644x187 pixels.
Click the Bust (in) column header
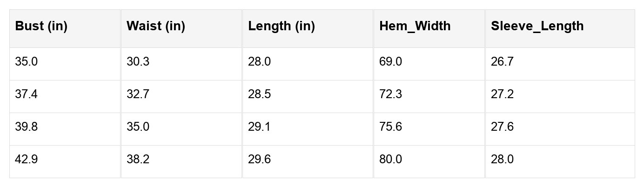41,27
